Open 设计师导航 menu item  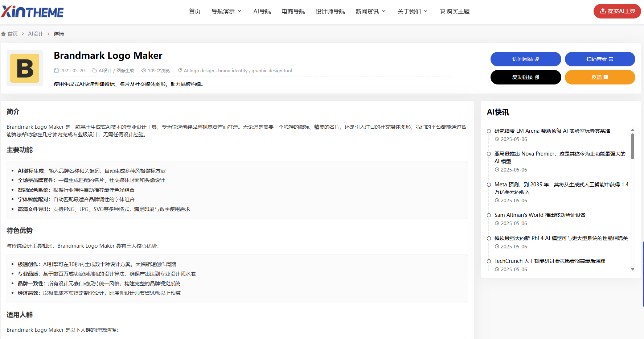click(x=330, y=12)
